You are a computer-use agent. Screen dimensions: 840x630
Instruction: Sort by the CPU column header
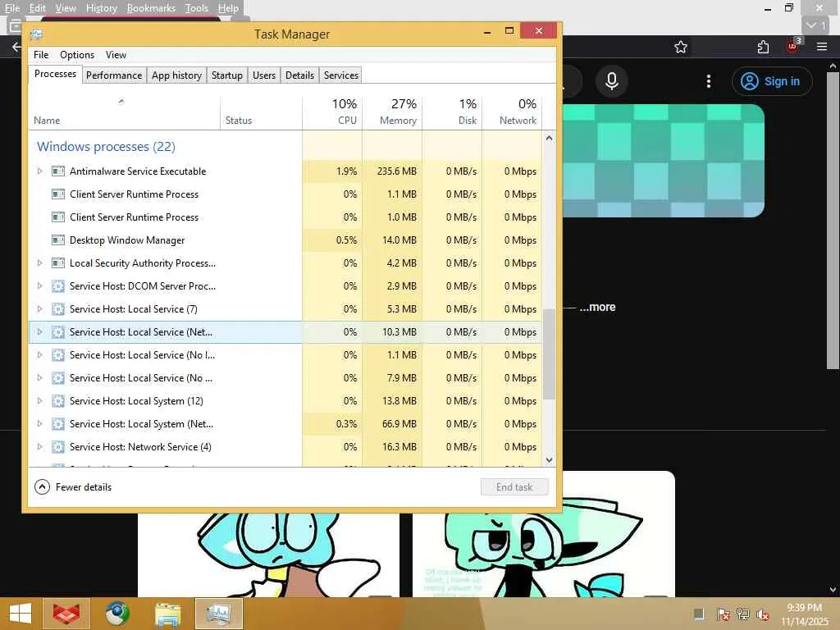click(333, 112)
